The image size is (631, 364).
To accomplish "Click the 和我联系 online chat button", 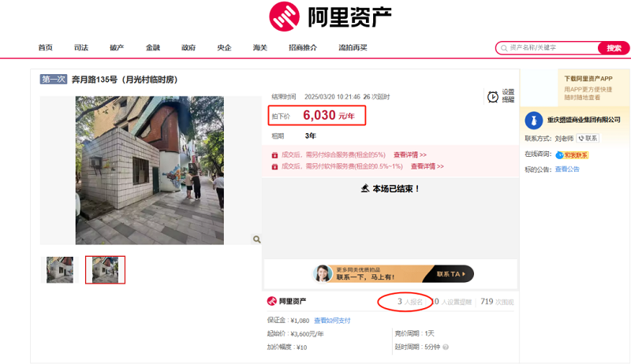I will (572, 155).
